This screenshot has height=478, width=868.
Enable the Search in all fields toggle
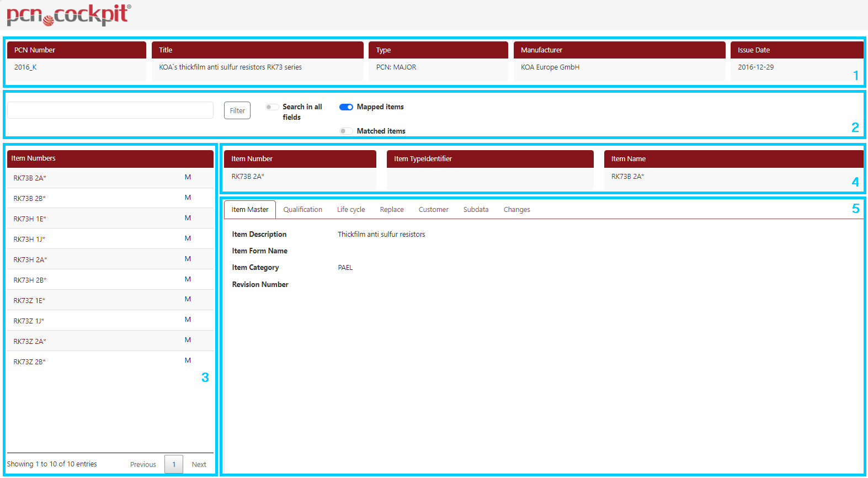272,107
